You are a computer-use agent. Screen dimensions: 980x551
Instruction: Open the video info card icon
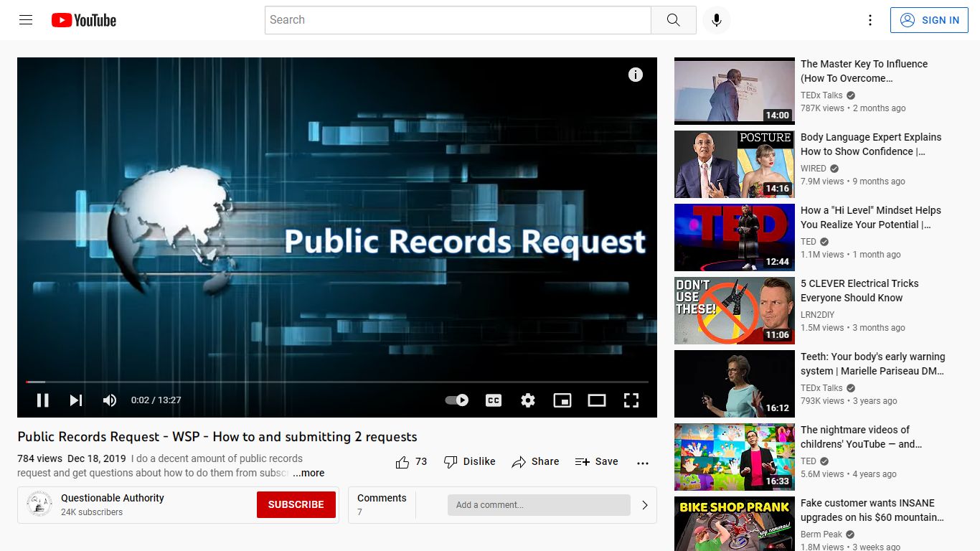point(636,75)
